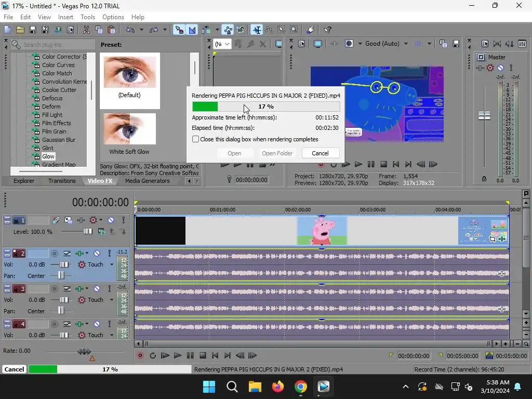
Task: Select the Film Grain effect
Action: [x=54, y=131]
